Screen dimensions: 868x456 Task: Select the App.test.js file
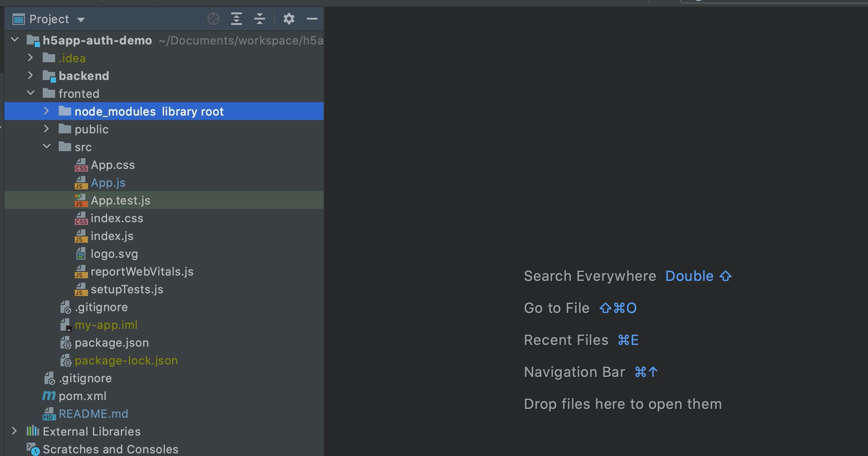(121, 200)
